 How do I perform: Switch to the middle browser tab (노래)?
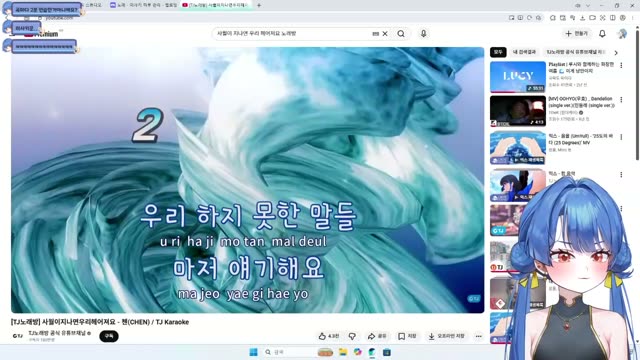tap(144, 5)
